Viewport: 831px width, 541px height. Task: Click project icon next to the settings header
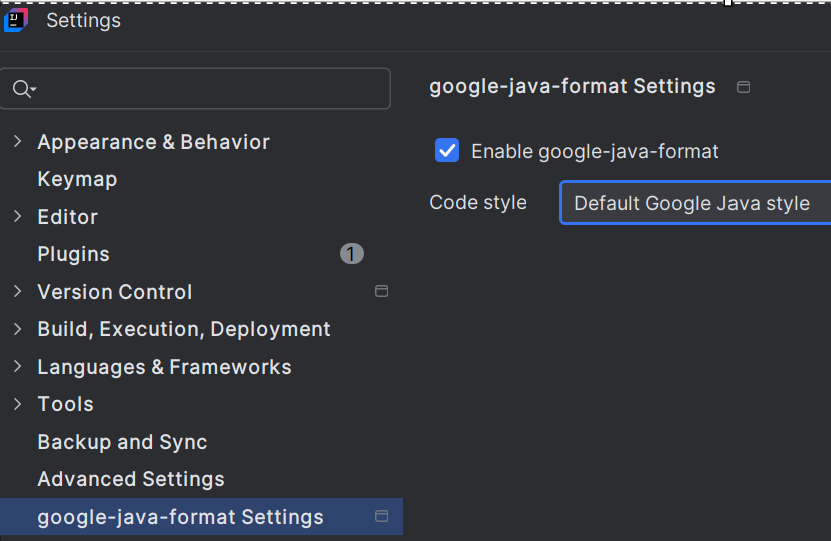743,87
